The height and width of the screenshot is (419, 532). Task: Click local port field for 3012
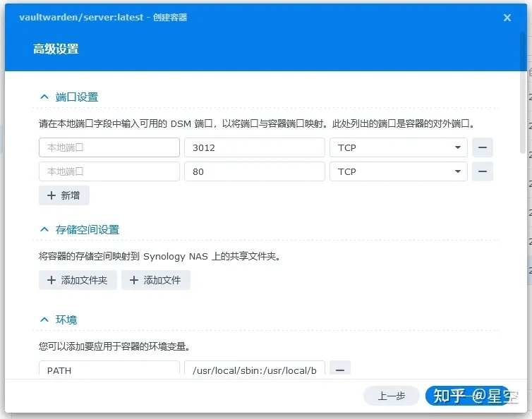109,147
